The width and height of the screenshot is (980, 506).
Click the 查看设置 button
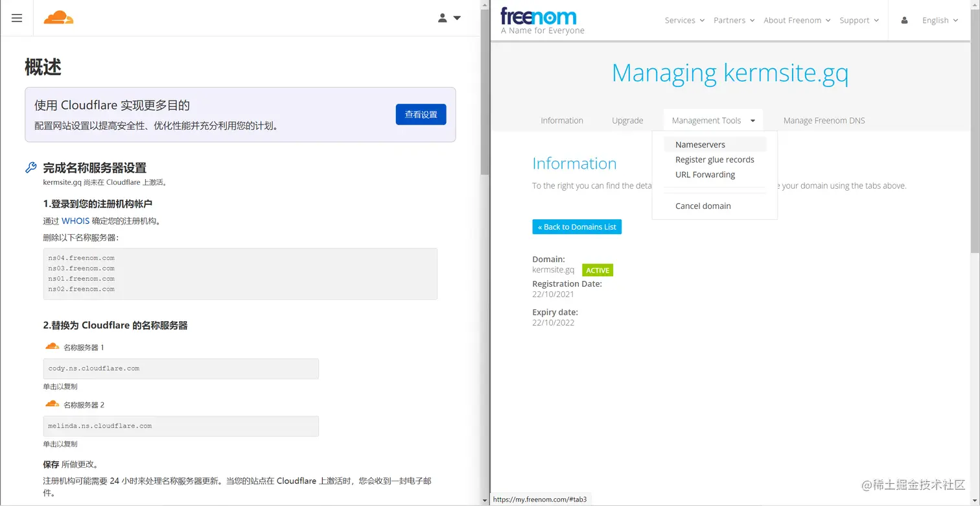coord(421,114)
